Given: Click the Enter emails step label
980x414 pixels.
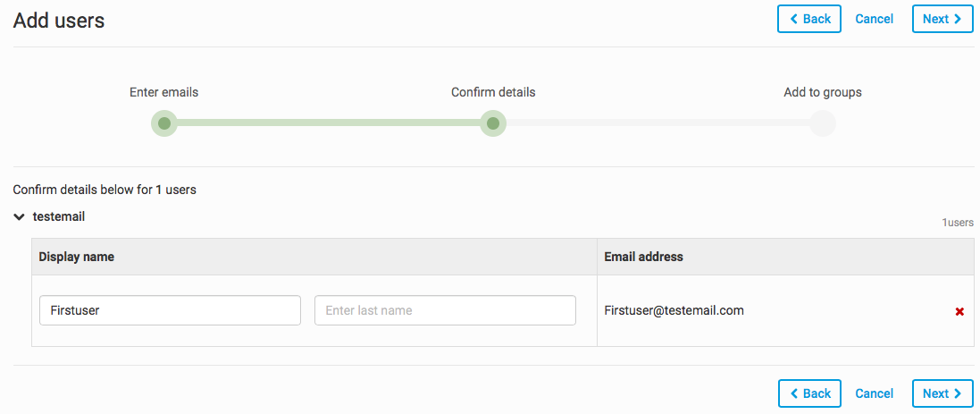Looking at the screenshot, I should click(x=164, y=92).
